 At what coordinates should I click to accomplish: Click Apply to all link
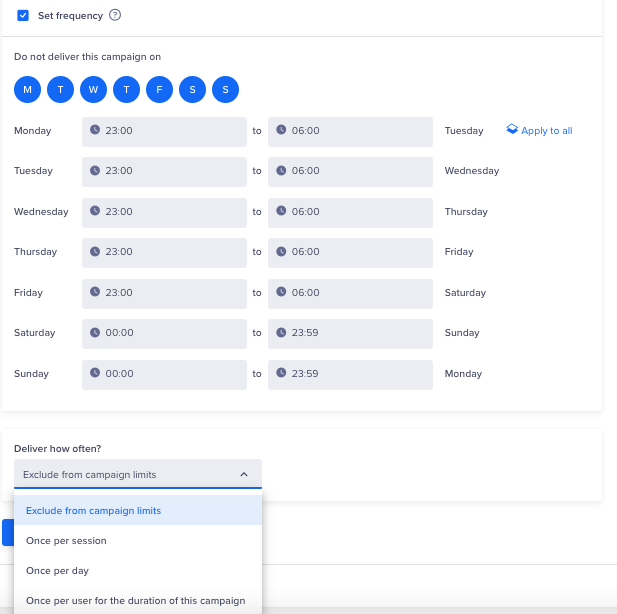[547, 131]
